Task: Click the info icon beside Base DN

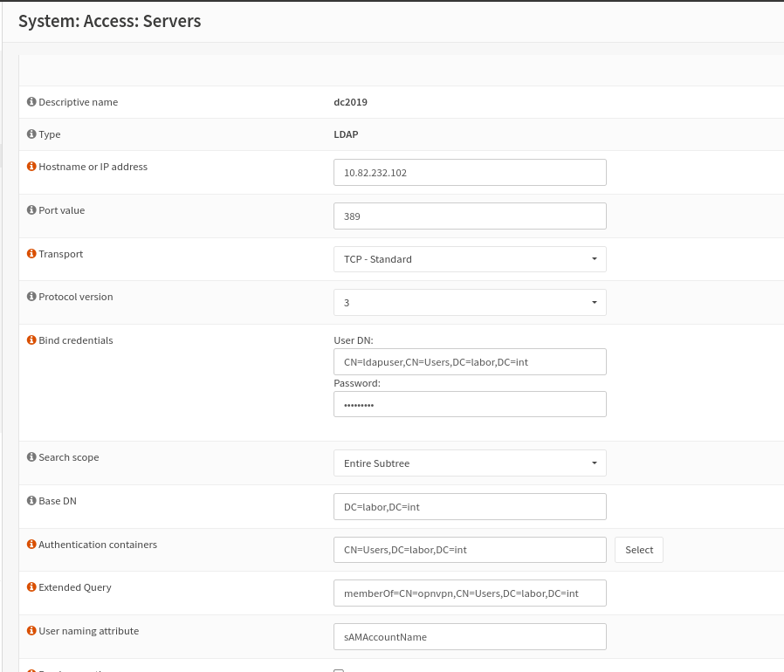Action: click(x=31, y=500)
